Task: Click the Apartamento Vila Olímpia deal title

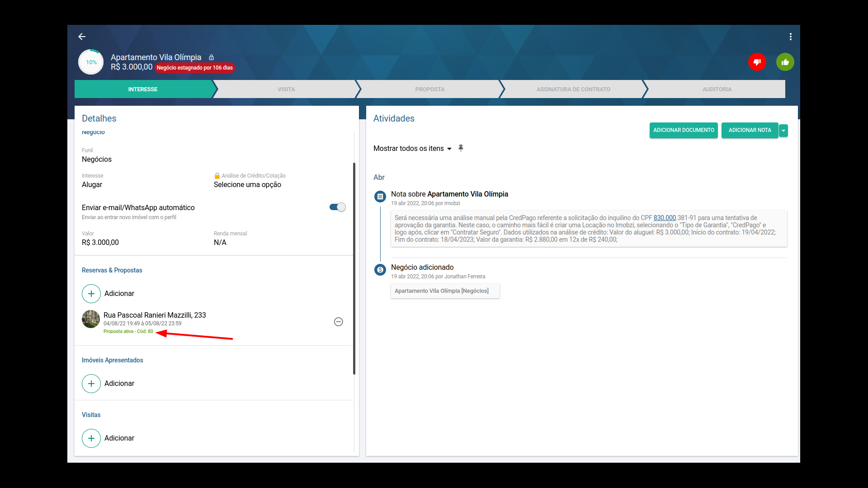Action: coord(156,57)
